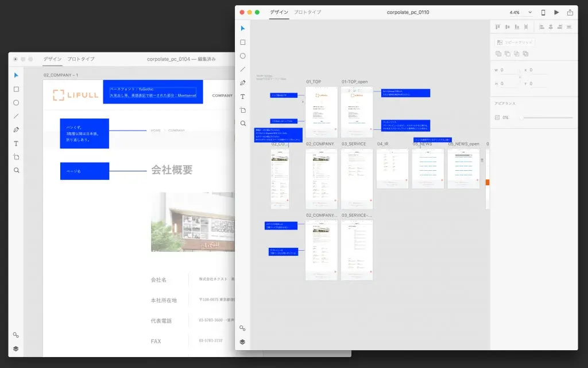Select the Artboard tool
Image resolution: width=588 pixels, height=368 pixels.
[x=242, y=110]
